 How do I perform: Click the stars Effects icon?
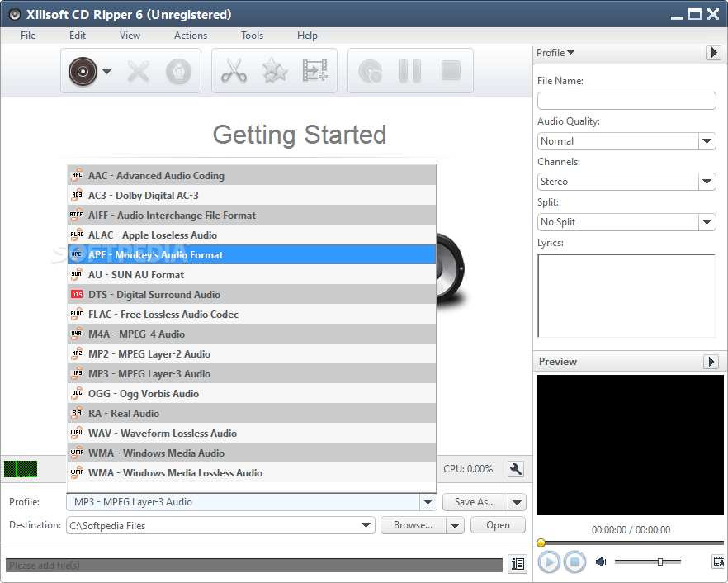coord(275,71)
